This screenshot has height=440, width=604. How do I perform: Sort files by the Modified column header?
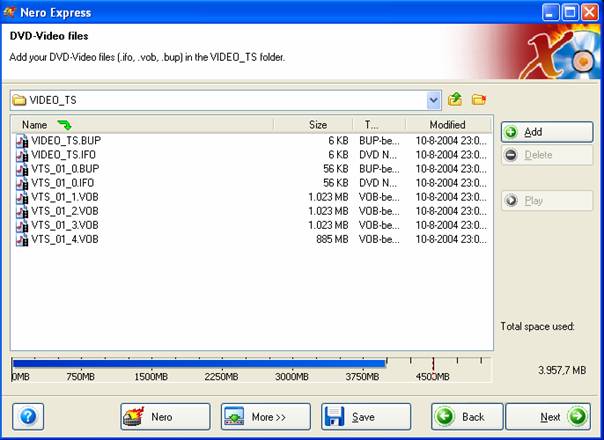pos(447,125)
